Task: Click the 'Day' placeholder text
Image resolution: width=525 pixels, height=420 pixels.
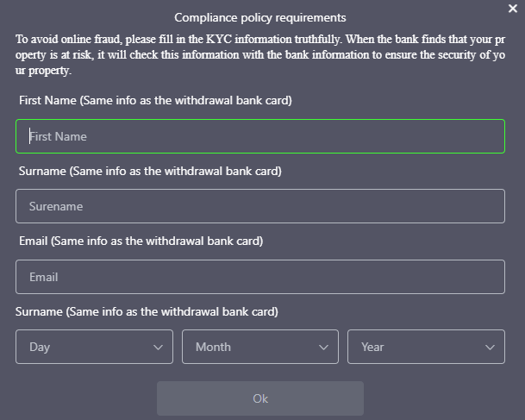Action: (x=40, y=347)
